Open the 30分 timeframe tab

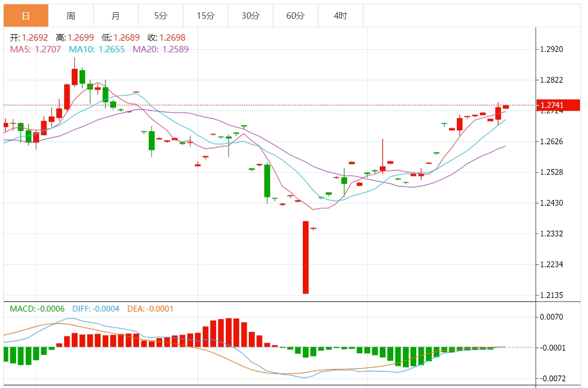pos(250,15)
